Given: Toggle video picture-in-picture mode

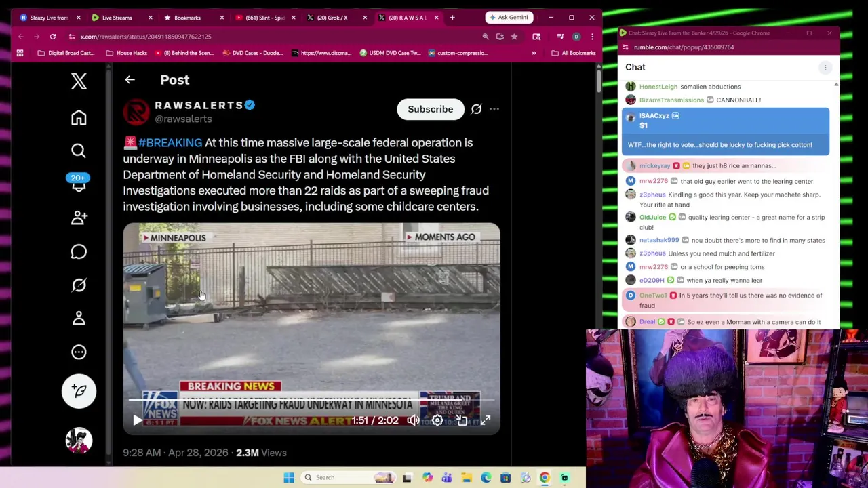Looking at the screenshot, I should (462, 420).
